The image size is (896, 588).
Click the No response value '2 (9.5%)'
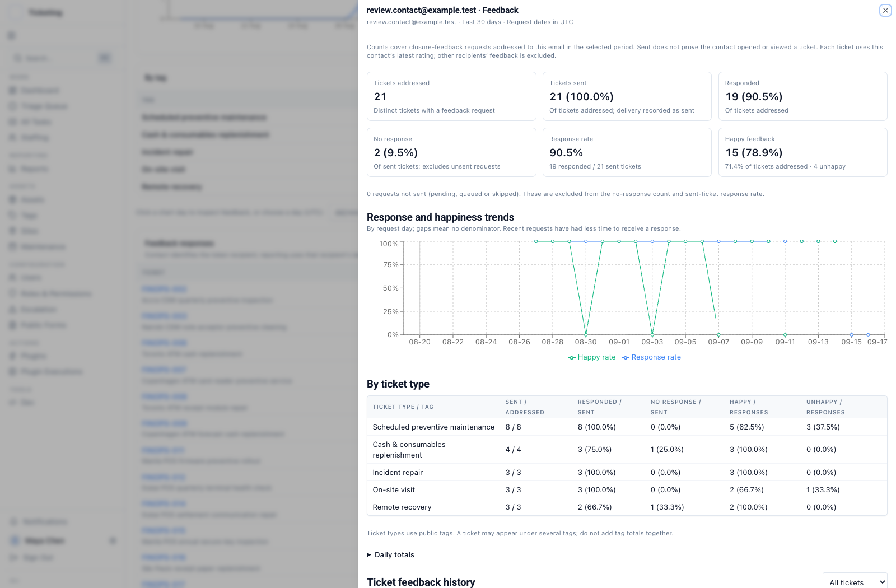pyautogui.click(x=396, y=153)
